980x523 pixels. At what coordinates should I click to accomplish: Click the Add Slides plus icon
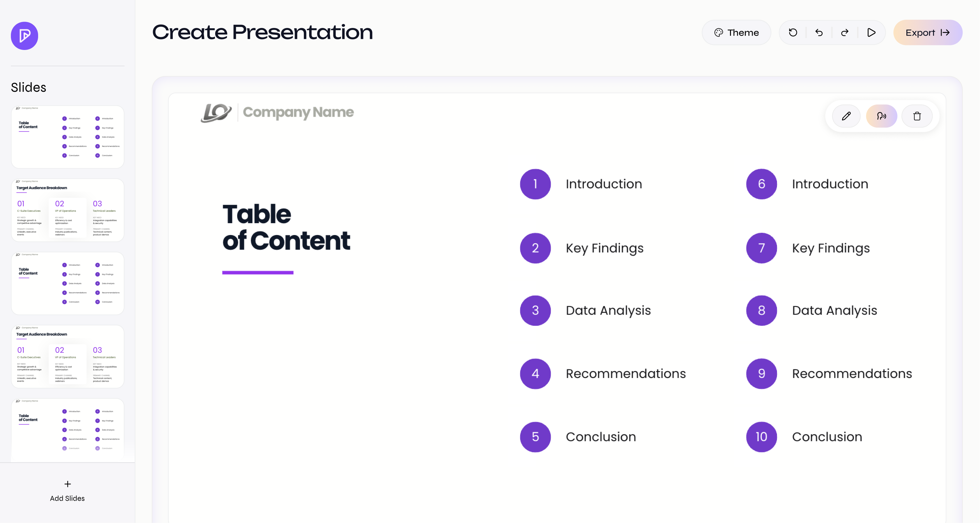[x=67, y=484]
